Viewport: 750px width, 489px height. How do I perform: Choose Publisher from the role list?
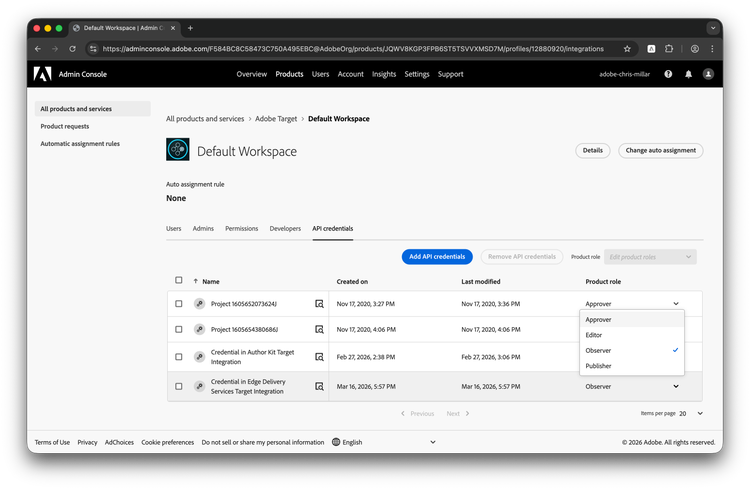(x=600, y=366)
